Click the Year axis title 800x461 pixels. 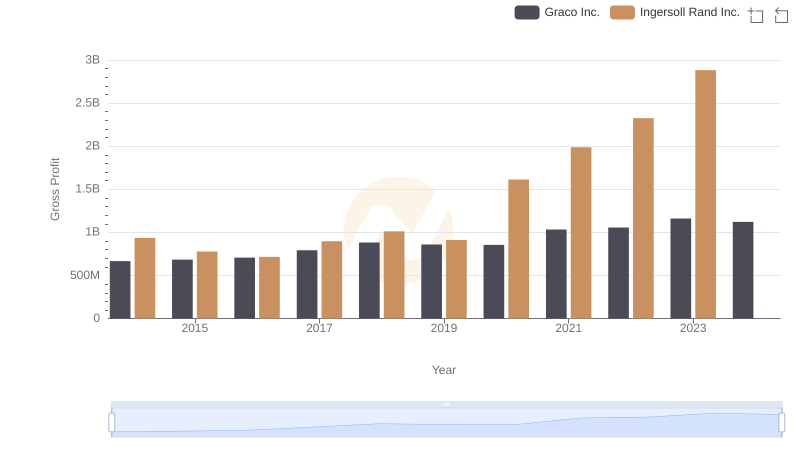pos(444,370)
